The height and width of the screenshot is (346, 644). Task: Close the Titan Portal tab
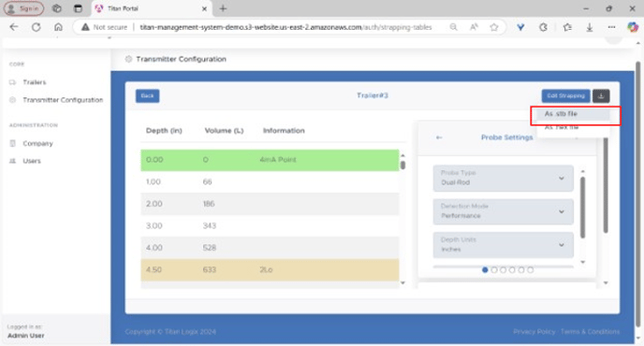tap(204, 8)
